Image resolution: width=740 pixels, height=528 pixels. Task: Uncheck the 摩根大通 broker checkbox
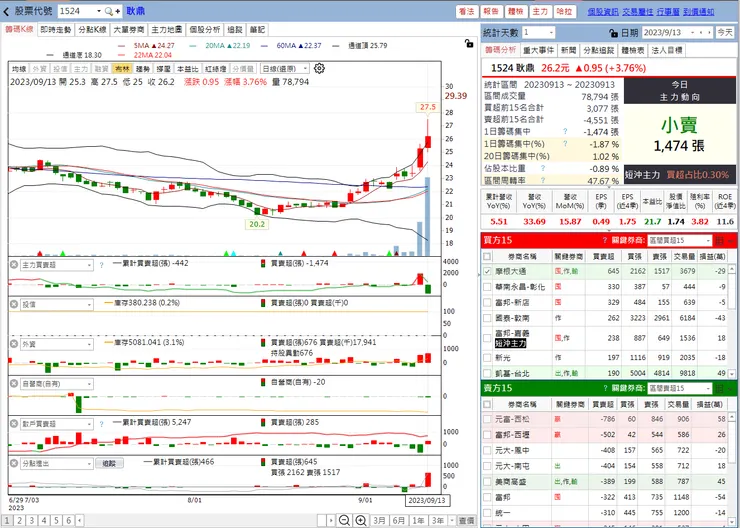point(487,271)
